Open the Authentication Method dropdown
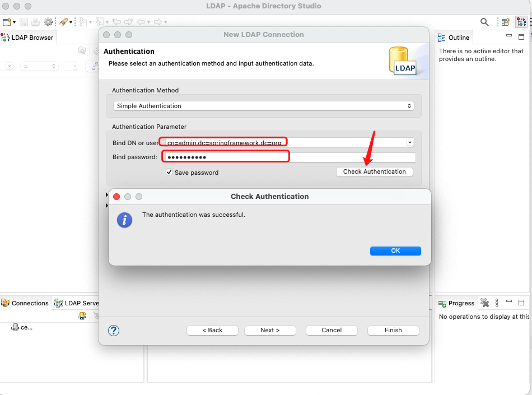Screen dimensions: 532x395 (264, 105)
